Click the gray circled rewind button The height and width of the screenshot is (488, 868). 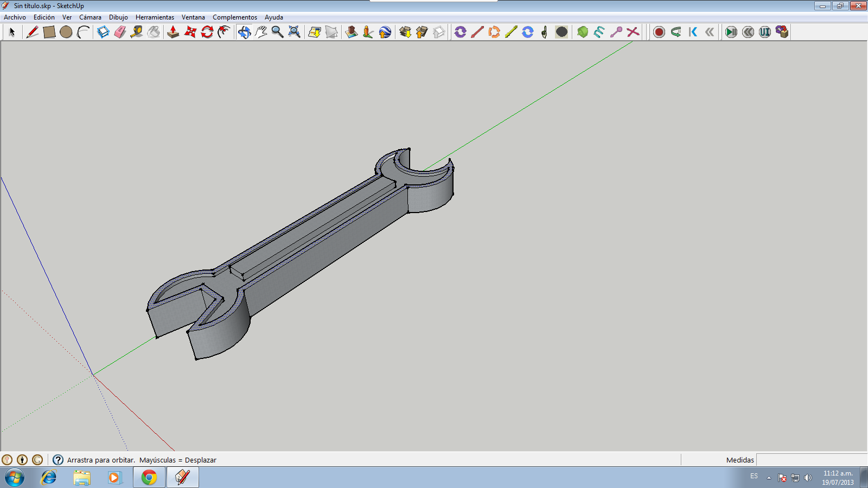(x=748, y=32)
